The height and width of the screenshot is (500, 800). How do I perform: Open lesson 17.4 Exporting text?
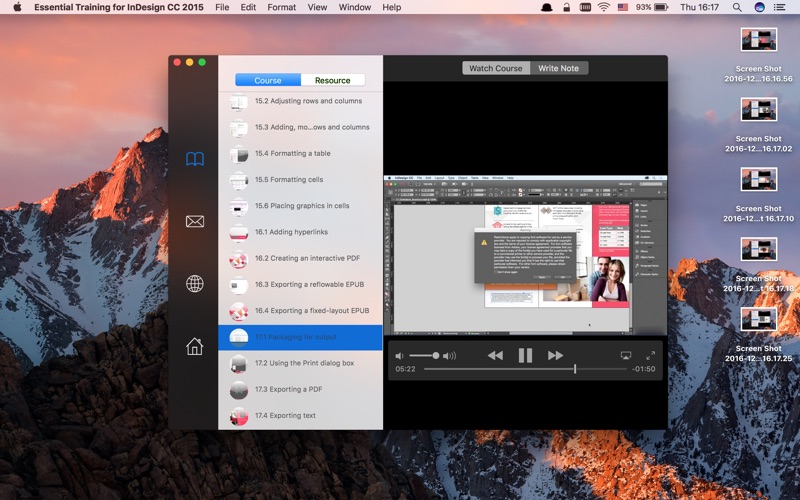point(301,416)
